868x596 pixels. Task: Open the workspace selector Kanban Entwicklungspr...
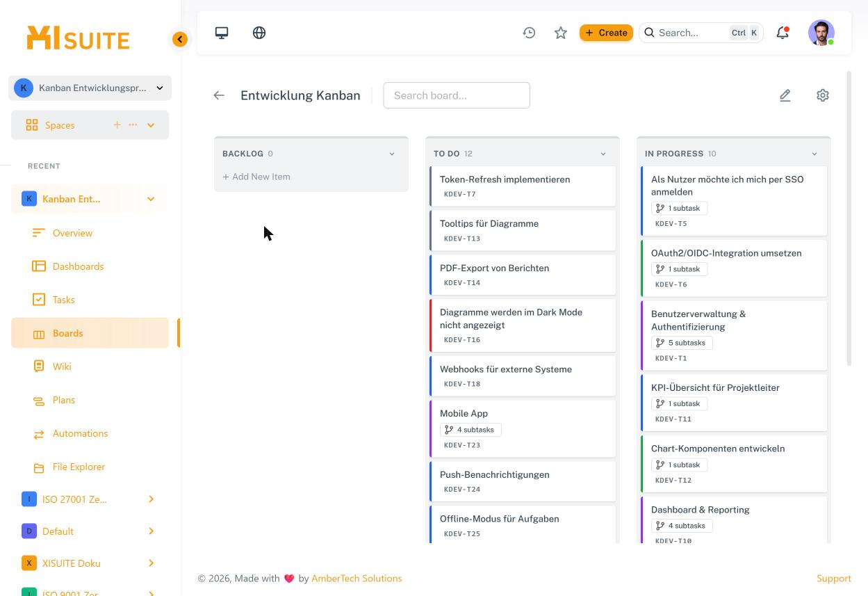90,88
